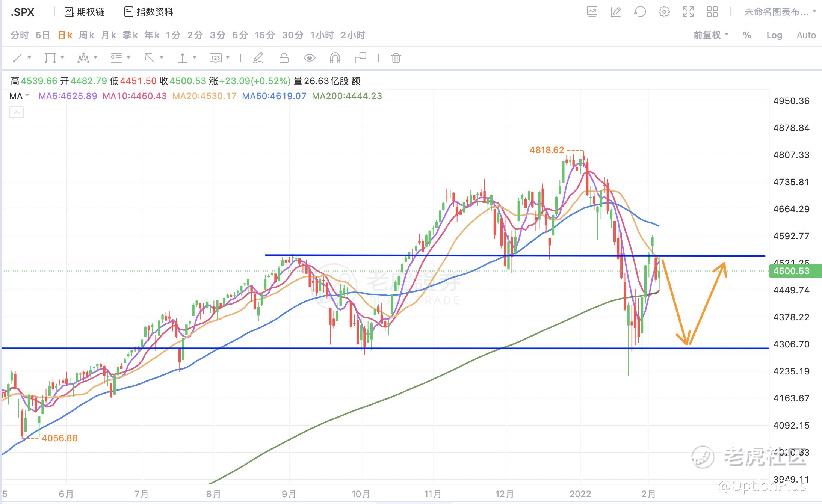The image size is (822, 504).
Task: Select the 123 price label tool
Action: [x=215, y=58]
